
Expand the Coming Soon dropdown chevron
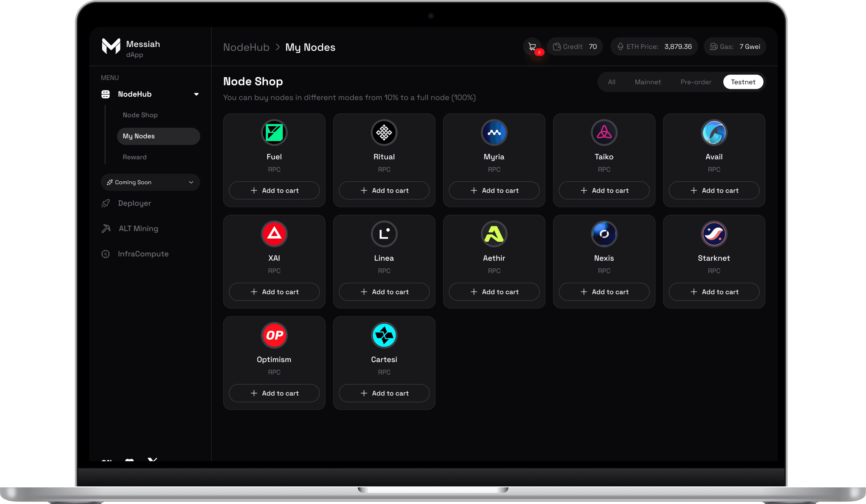(x=191, y=182)
